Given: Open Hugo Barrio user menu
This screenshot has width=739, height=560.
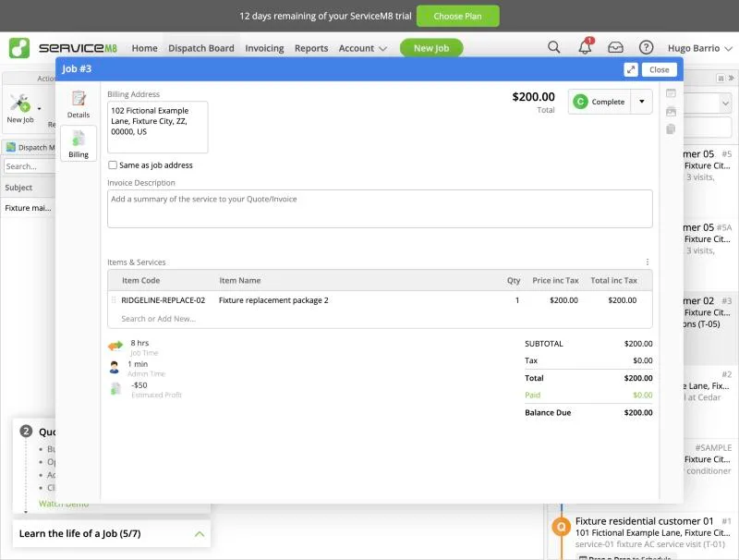Looking at the screenshot, I should 700,48.
